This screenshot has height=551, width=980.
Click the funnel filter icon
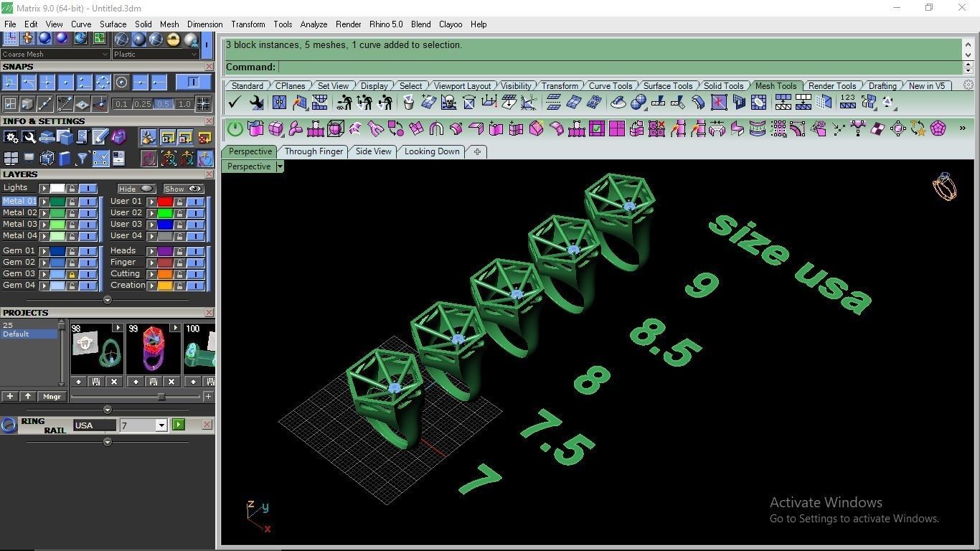tap(83, 159)
